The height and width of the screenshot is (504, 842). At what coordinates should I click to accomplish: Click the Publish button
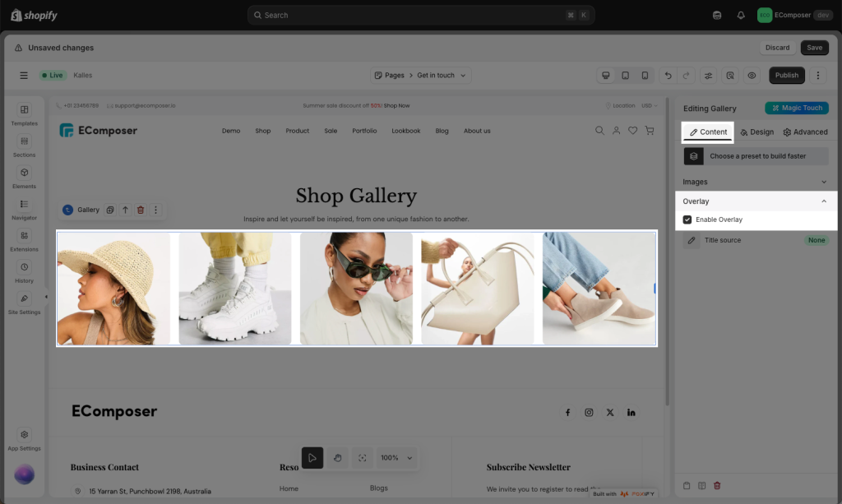(x=786, y=76)
